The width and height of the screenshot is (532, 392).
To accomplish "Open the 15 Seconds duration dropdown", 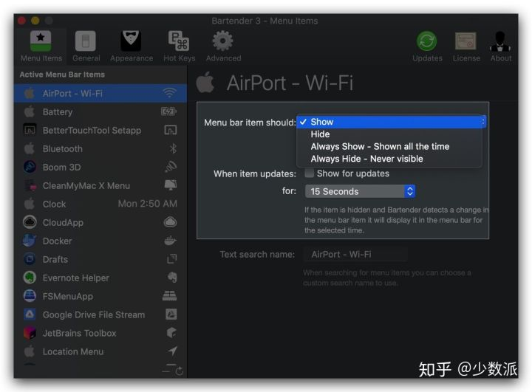I will click(360, 191).
